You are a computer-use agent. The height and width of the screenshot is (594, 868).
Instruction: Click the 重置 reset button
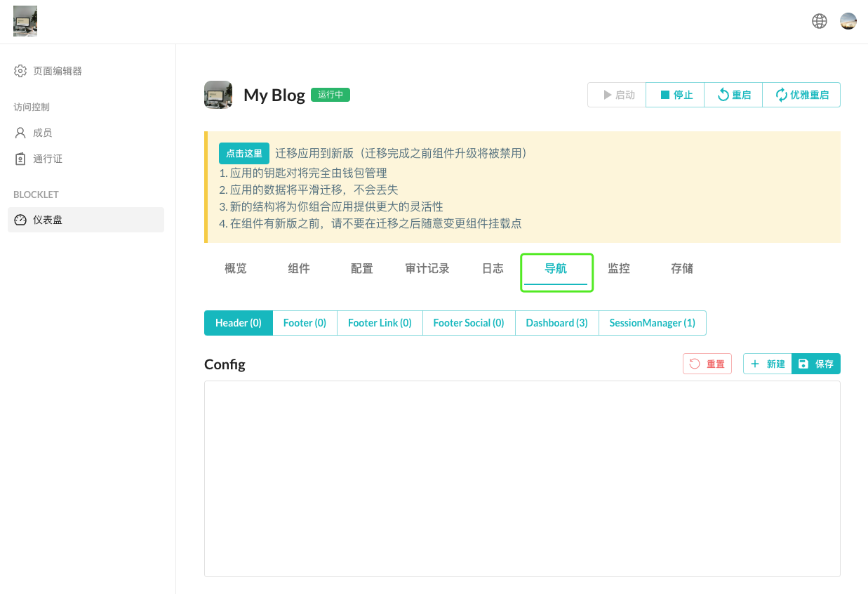(707, 364)
